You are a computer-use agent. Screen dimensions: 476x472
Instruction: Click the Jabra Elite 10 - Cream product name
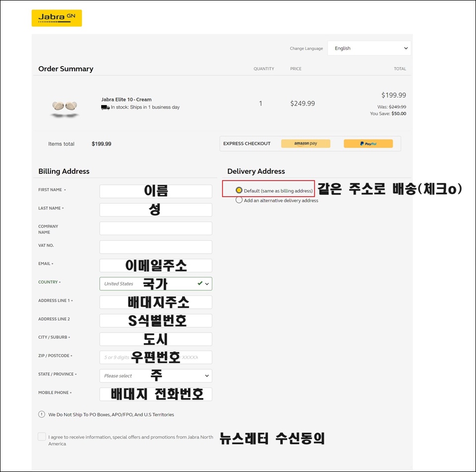pyautogui.click(x=126, y=99)
